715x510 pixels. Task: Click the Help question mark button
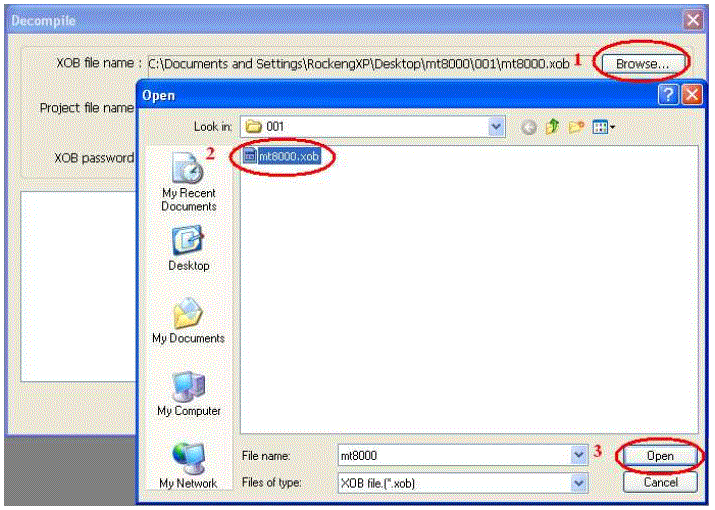tap(668, 95)
